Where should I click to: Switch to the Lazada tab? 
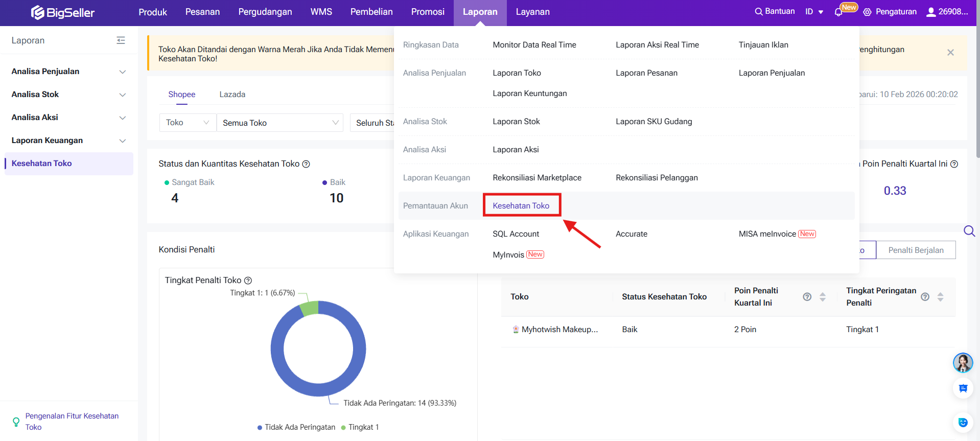pyautogui.click(x=232, y=95)
